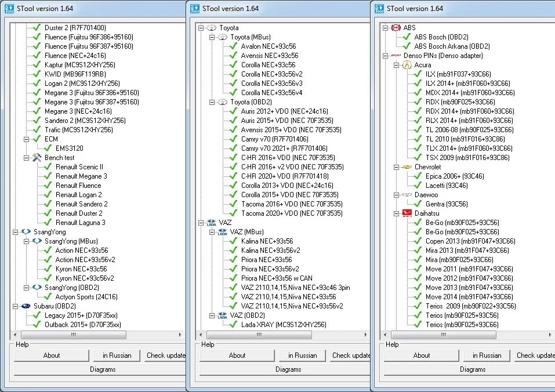Click checkmark next to ABS Bosch Arkana

407,46
